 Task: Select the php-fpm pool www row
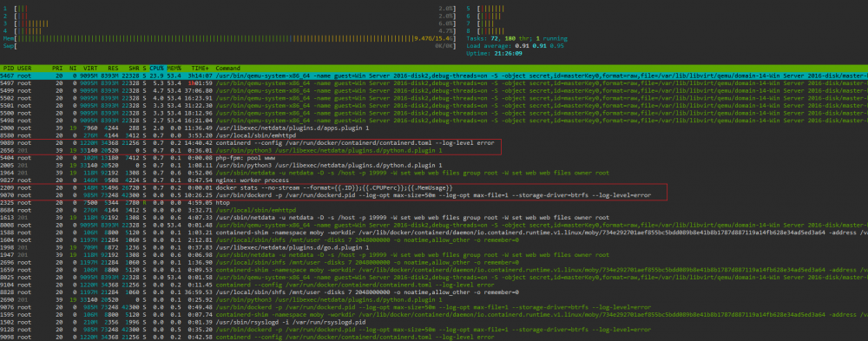434,157
